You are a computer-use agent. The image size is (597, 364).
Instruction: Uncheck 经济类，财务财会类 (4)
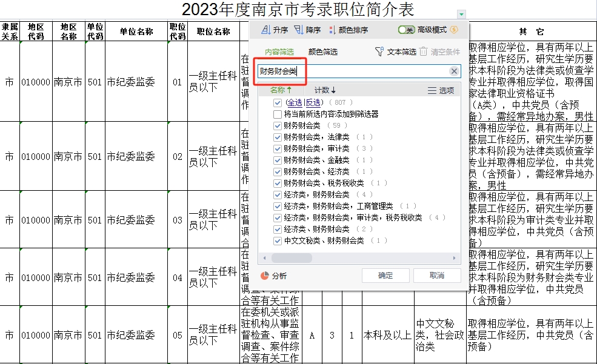(278, 195)
